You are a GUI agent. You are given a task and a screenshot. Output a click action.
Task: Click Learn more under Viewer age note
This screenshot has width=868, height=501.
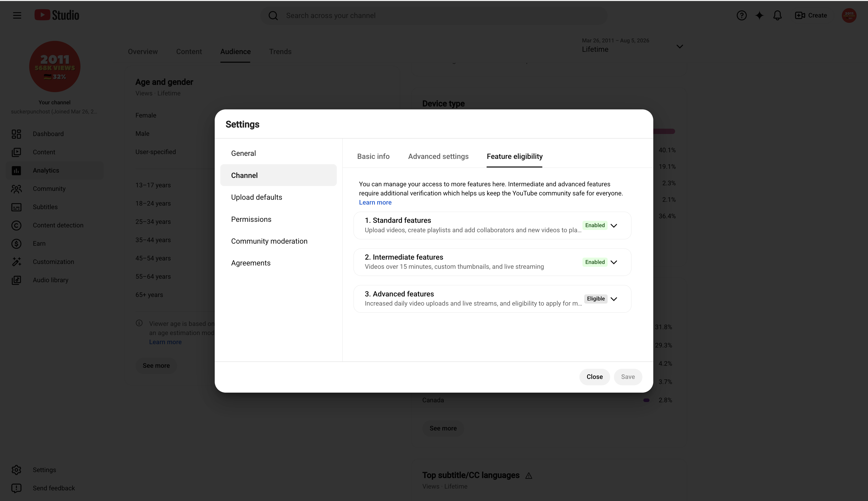click(165, 342)
